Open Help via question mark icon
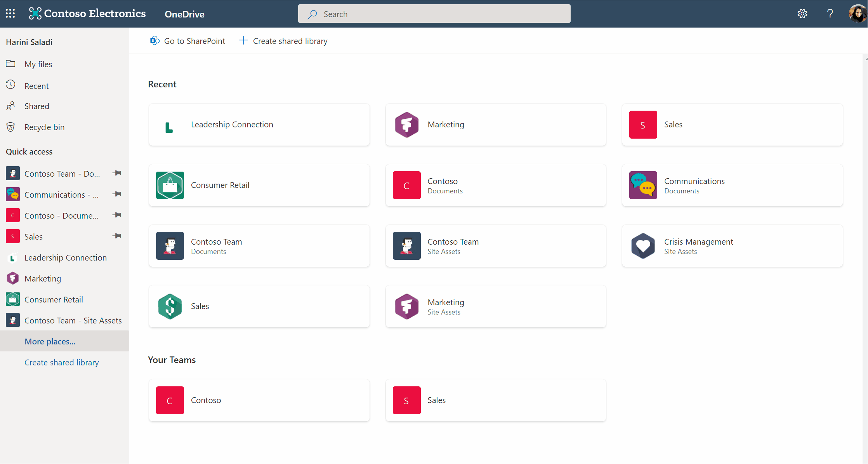868x464 pixels. tap(830, 13)
